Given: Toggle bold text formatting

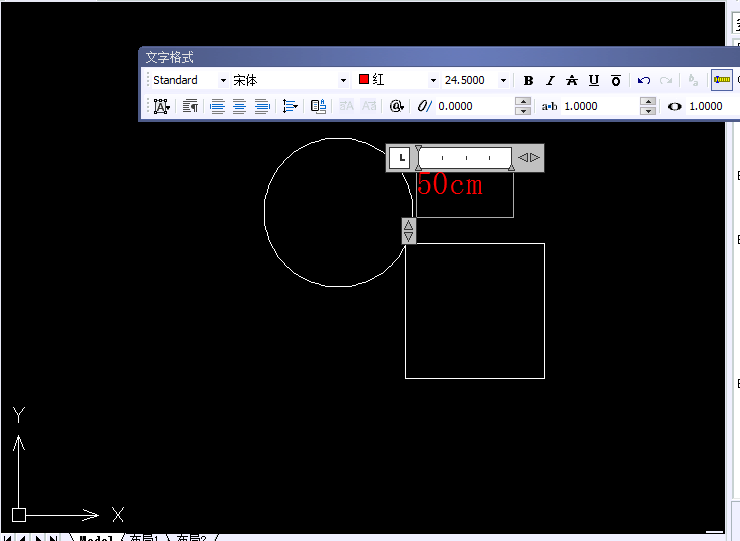Looking at the screenshot, I should (x=529, y=80).
